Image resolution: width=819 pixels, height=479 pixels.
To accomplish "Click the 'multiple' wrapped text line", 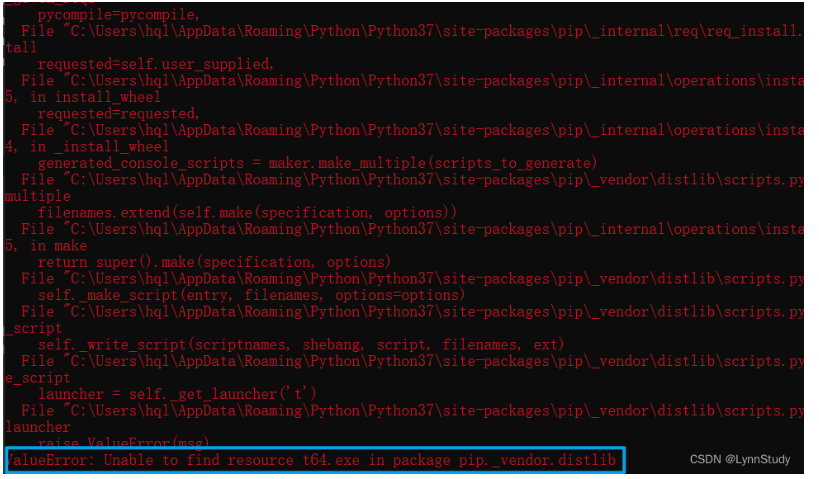I will tap(38, 196).
